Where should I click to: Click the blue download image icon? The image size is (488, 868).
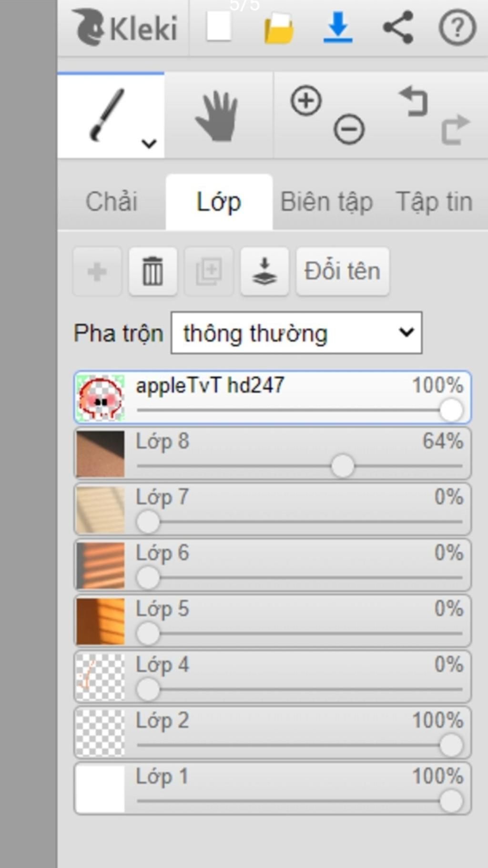(338, 28)
